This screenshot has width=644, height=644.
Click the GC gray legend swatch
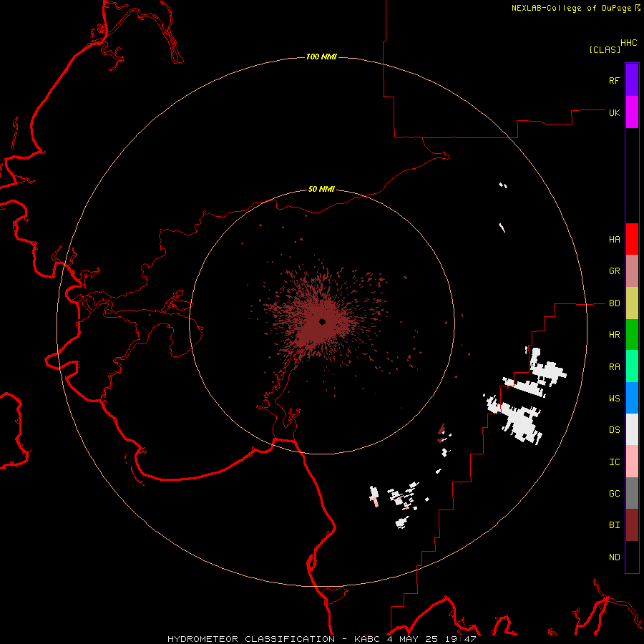click(x=632, y=493)
